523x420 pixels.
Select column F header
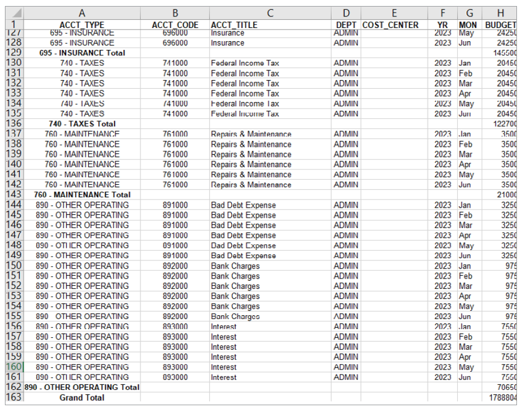(x=442, y=13)
